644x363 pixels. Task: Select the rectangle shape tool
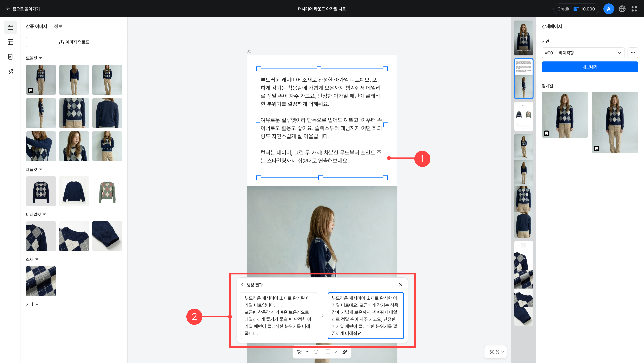328,352
